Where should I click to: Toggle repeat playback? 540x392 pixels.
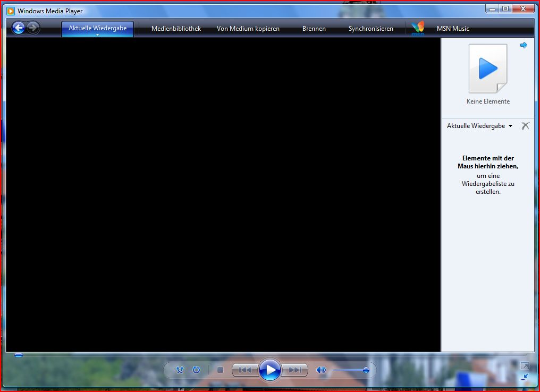tap(196, 370)
